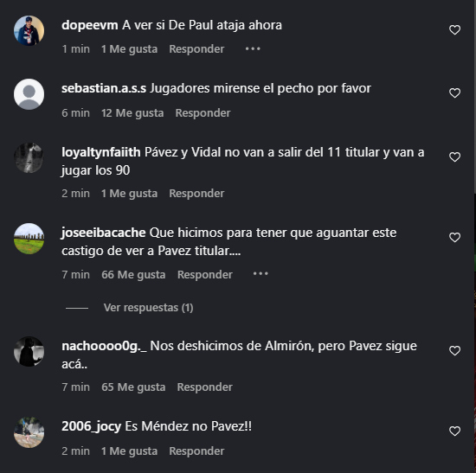The width and height of the screenshot is (476, 473).
Task: Open sebastian.a.s.s default avatar
Action: pos(29,94)
